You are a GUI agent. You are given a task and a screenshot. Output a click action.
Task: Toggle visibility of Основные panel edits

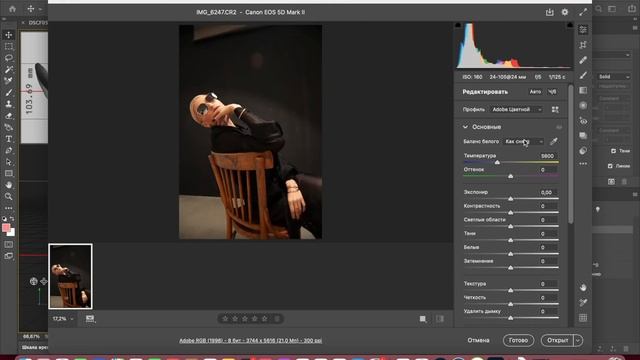[x=559, y=127]
